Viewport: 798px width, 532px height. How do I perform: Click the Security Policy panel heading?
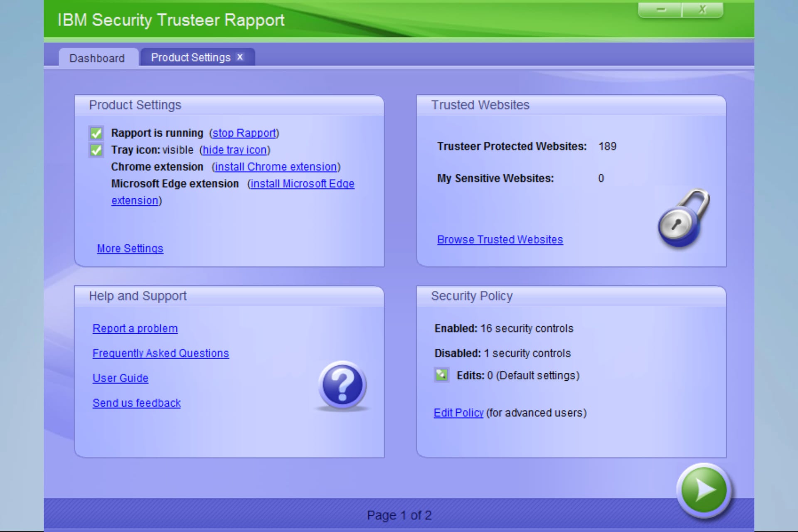[x=472, y=296]
